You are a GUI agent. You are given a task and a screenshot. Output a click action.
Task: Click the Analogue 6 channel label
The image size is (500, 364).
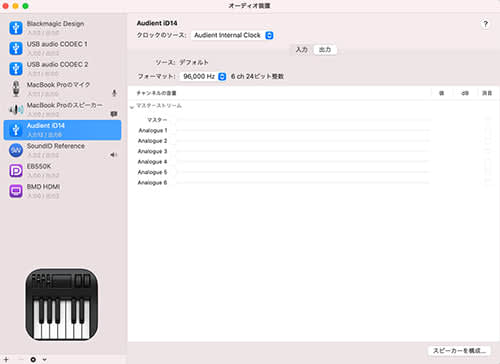pyautogui.click(x=152, y=183)
